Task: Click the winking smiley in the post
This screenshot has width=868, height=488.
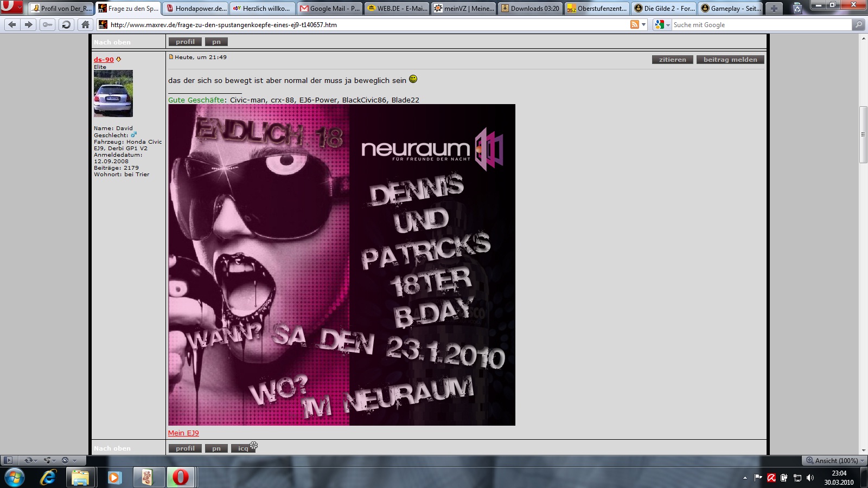Action: (413, 79)
